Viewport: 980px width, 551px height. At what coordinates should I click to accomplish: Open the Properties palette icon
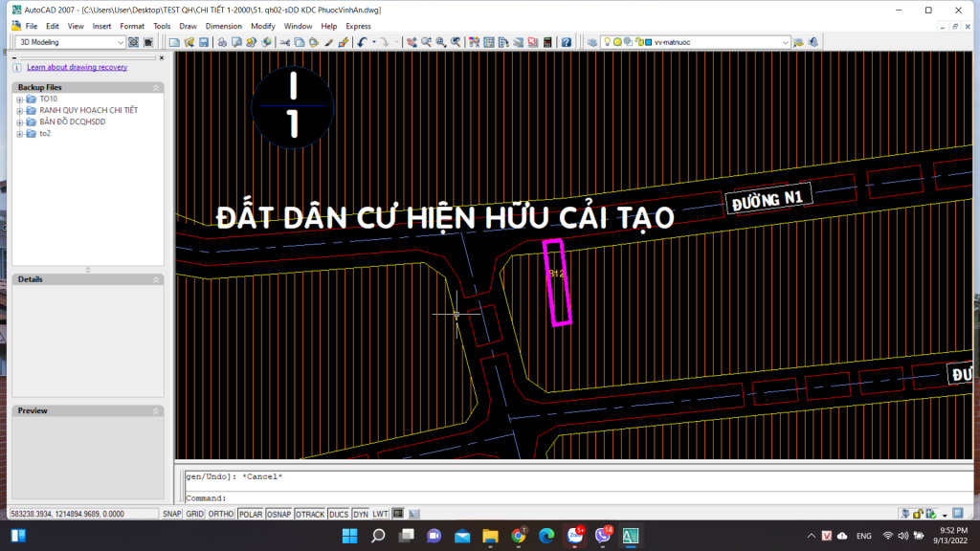475,42
